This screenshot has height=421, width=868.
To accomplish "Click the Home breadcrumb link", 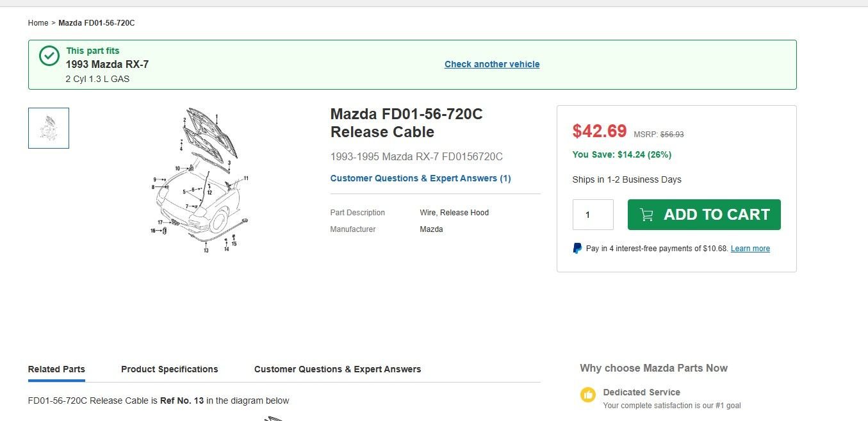I will pos(38,23).
